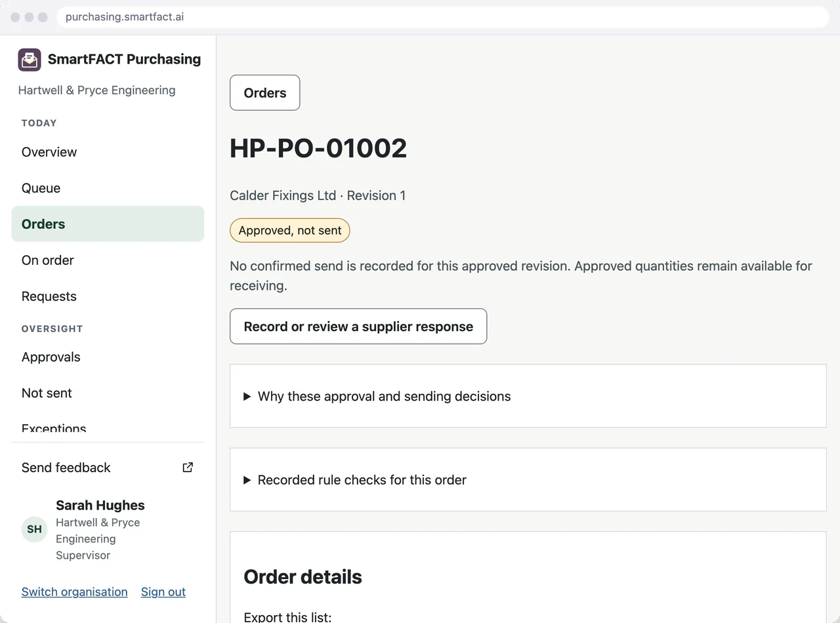Viewport: 840px width, 623px height.
Task: Open the Overview page in sidebar
Action: tap(108, 152)
